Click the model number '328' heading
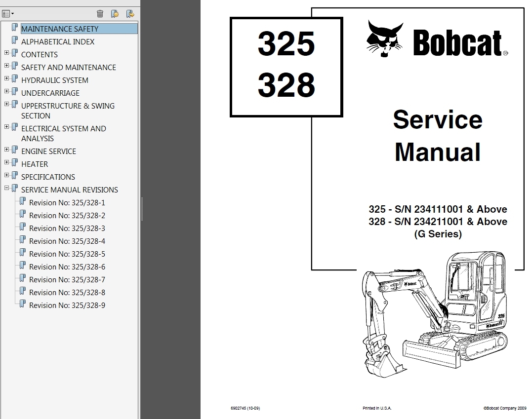This screenshot has height=419, width=532. coord(286,84)
